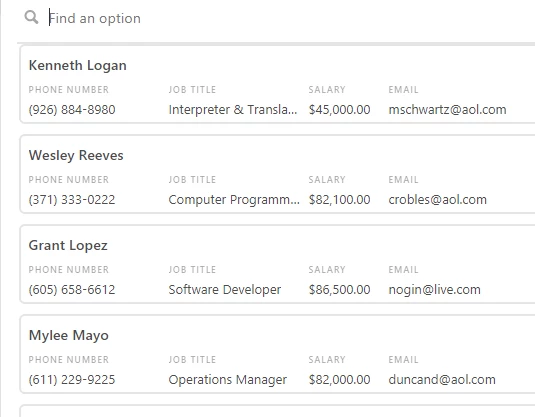Pick the Mylee Mayo record card
This screenshot has width=535, height=417.
(277, 354)
